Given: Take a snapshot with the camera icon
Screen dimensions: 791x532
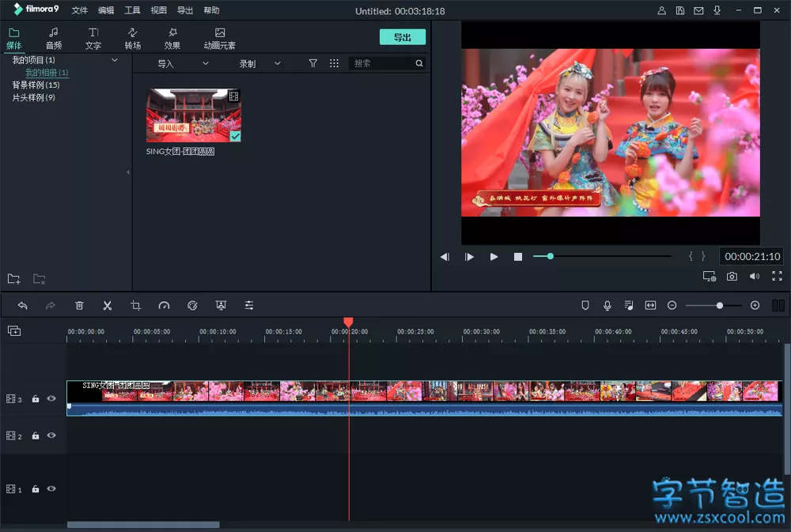Looking at the screenshot, I should pos(732,277).
